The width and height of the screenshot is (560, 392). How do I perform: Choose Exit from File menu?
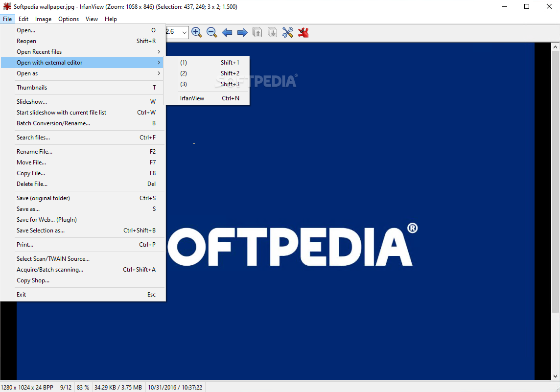83,295
